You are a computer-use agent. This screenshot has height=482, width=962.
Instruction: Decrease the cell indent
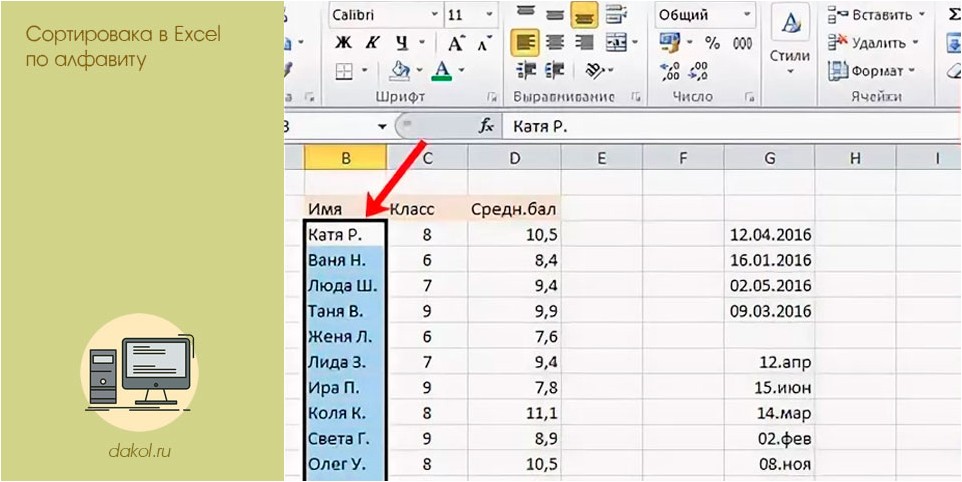(526, 71)
